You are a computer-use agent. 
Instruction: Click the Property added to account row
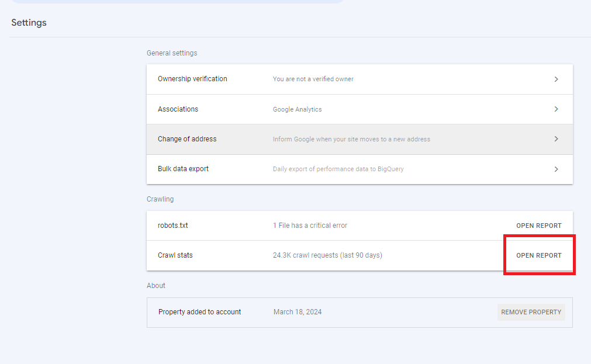199,312
